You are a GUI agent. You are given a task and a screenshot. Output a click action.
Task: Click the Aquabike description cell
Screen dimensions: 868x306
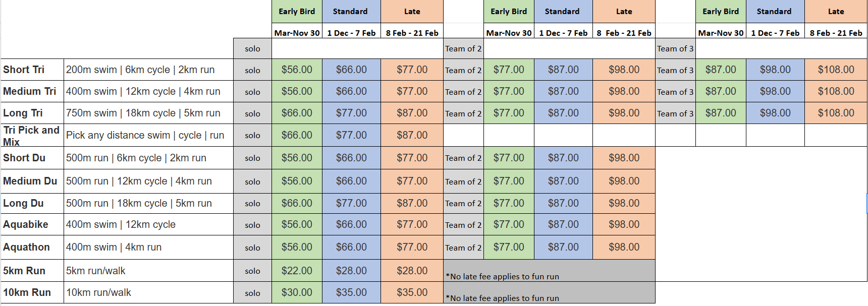[149, 224]
